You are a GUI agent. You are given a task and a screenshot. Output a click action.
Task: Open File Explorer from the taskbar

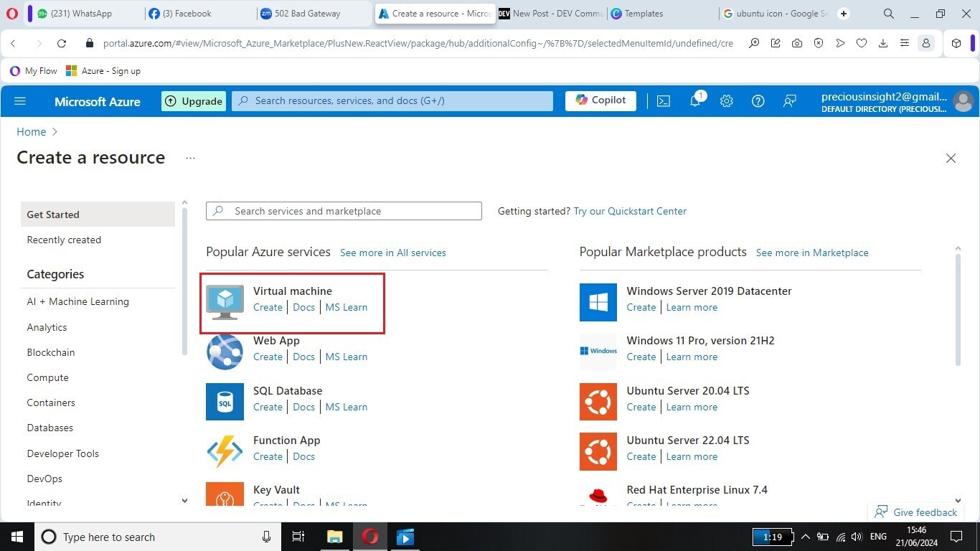point(335,537)
